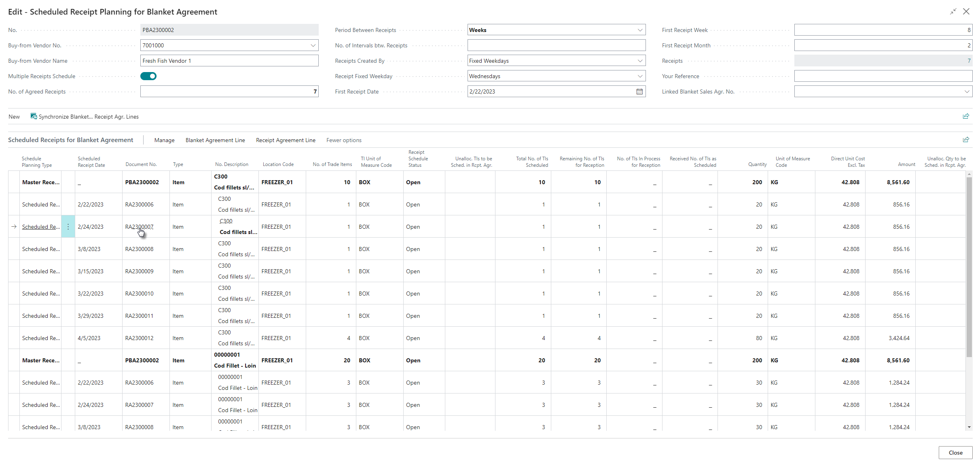
Task: Click the scrollbar down arrow in the grid
Action: tap(969, 427)
